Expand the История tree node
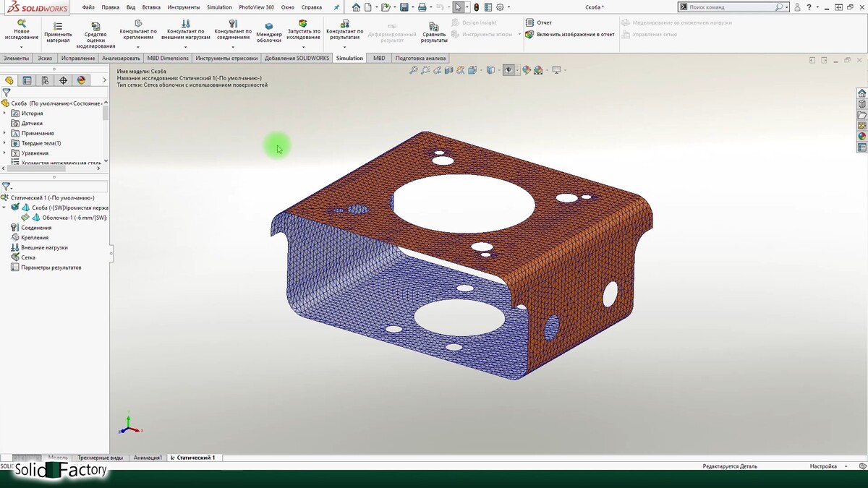Screen dimensions: 868x488 [5, 114]
